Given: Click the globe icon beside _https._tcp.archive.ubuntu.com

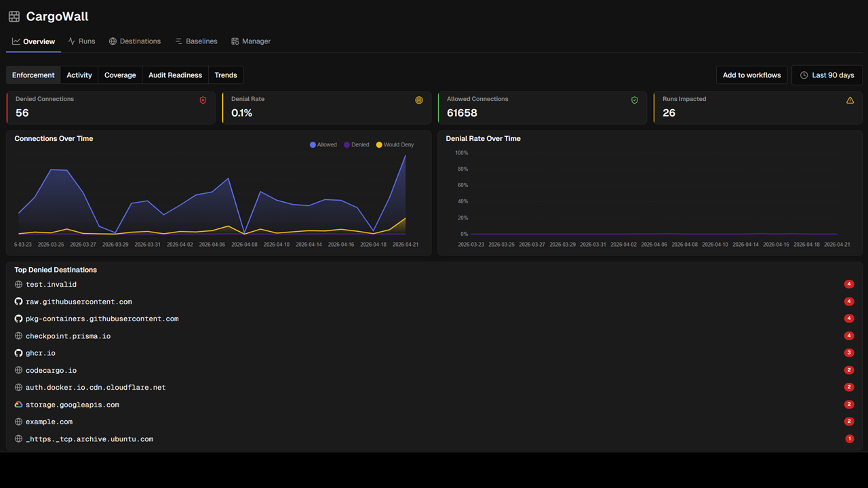Looking at the screenshot, I should (19, 439).
